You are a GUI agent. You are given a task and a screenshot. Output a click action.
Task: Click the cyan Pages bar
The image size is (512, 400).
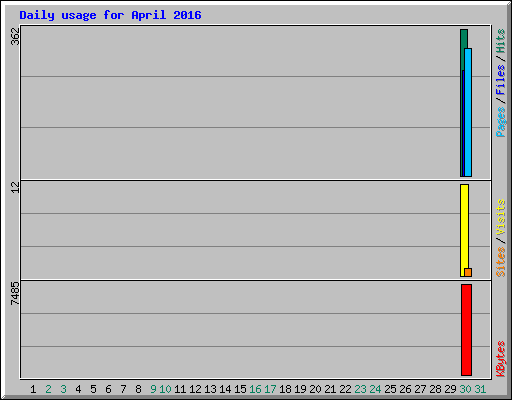point(468,112)
